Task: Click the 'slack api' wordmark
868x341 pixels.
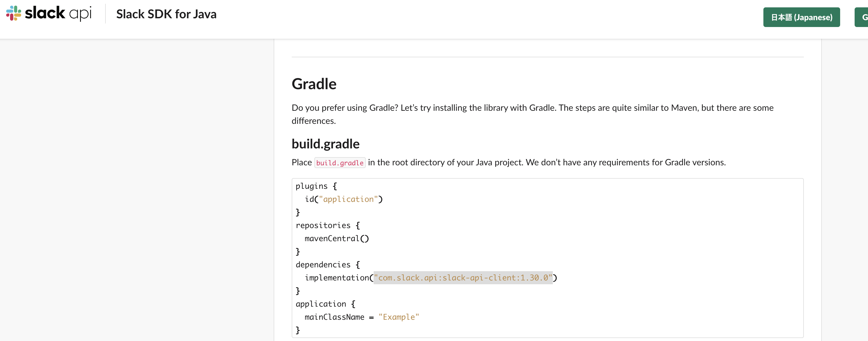Action: [58, 13]
